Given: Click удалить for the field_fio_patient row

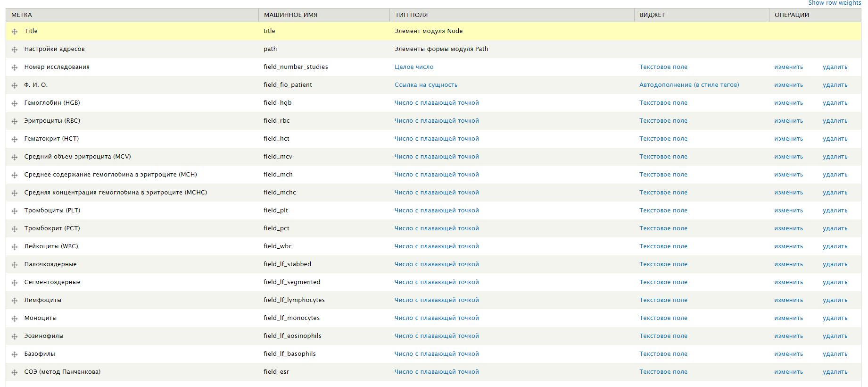Looking at the screenshot, I should 835,85.
